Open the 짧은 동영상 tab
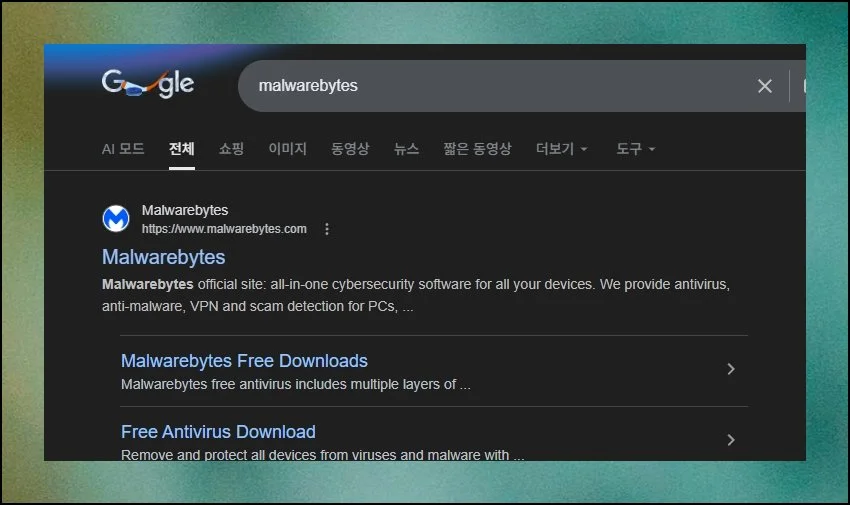Image resolution: width=850 pixels, height=505 pixels. point(477,149)
